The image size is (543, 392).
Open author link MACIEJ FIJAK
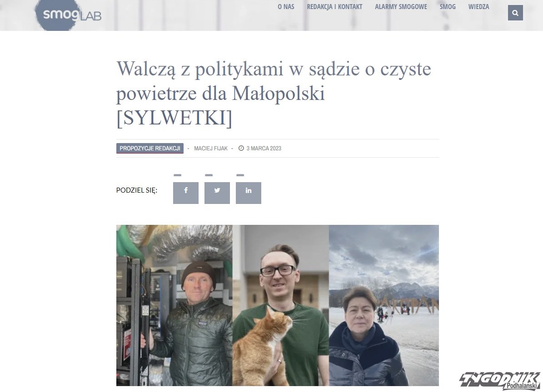[x=210, y=148]
